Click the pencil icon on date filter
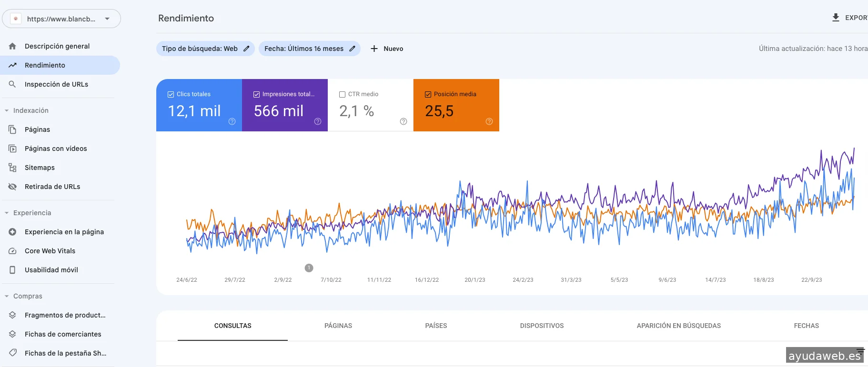Image resolution: width=868 pixels, height=367 pixels. pos(352,49)
